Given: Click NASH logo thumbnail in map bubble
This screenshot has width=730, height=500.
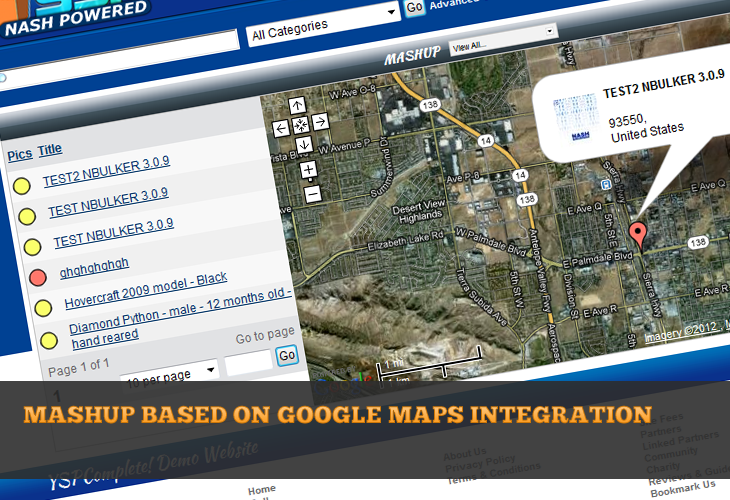Looking at the screenshot, I should tap(575, 118).
